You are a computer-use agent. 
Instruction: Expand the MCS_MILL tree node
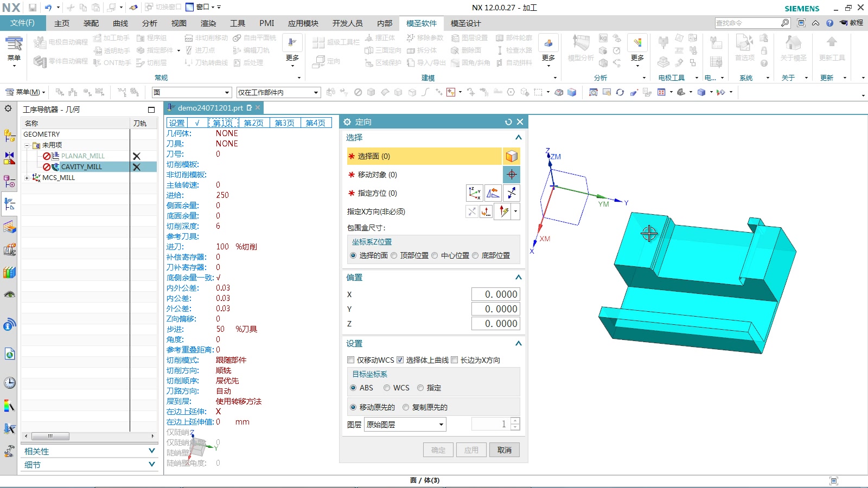pyautogui.click(x=27, y=177)
